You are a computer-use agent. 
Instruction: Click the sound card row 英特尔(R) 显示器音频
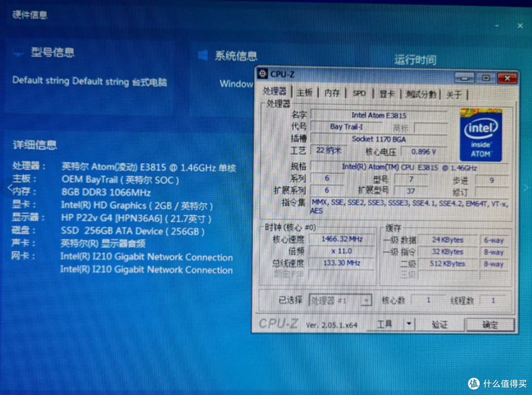(103, 244)
